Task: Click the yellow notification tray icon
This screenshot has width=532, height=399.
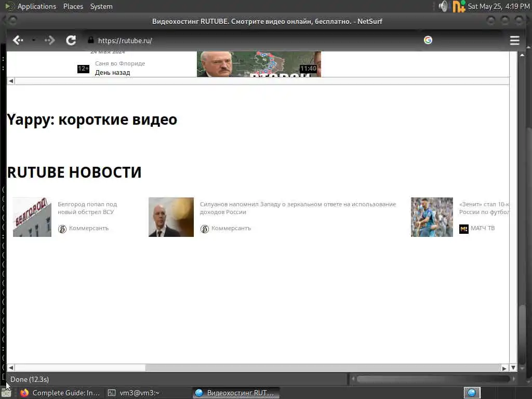Action: coord(459,6)
